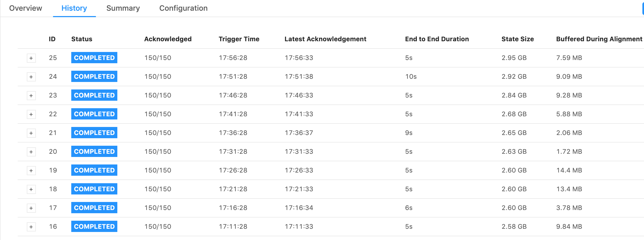Open the Summary tab
Screen dimensions: 644x240
pos(123,8)
